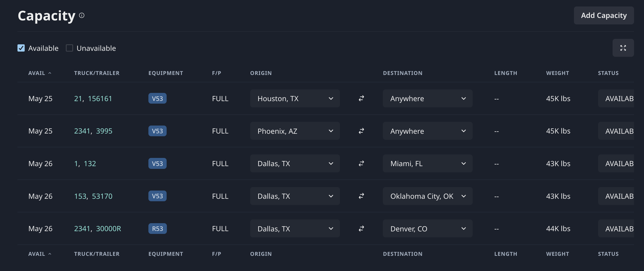This screenshot has height=271, width=644.
Task: Click the R53 equipment badge
Action: [157, 229]
